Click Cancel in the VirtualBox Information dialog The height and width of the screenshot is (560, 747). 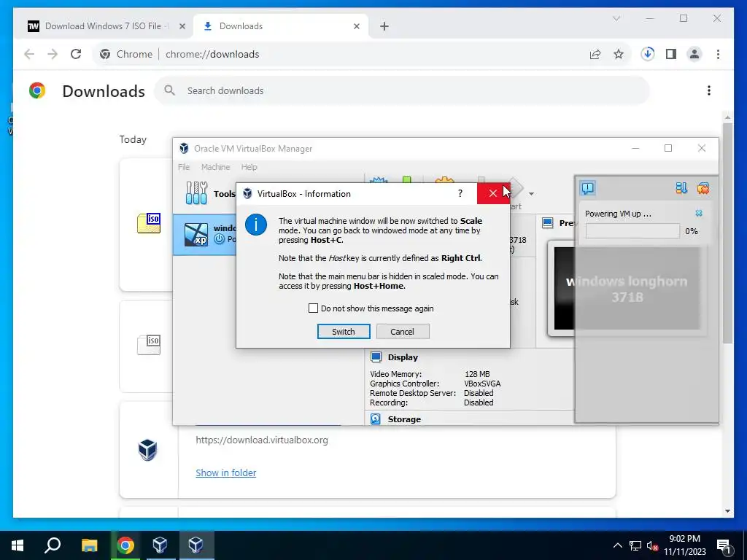403,332
